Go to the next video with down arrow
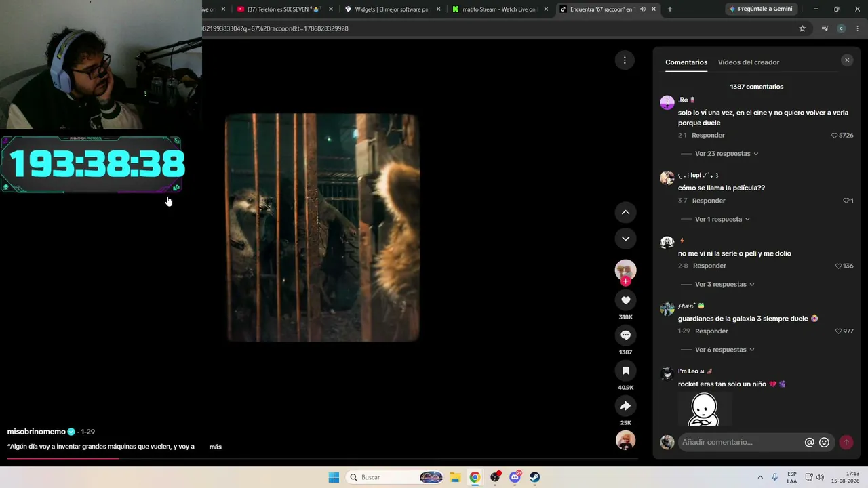Image resolution: width=868 pixels, height=488 pixels. [625, 239]
